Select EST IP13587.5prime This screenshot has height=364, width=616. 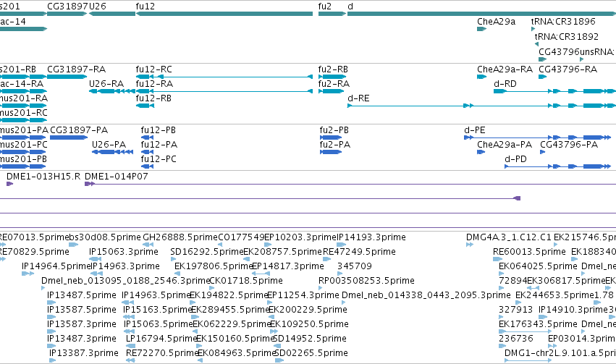click(x=51, y=317)
